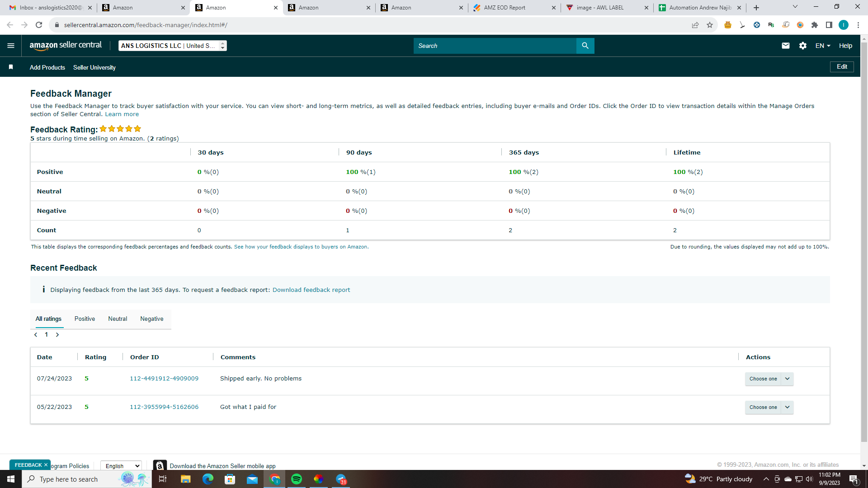868x488 pixels.
Task: Switch to the Negative feedback tab
Action: point(152,319)
